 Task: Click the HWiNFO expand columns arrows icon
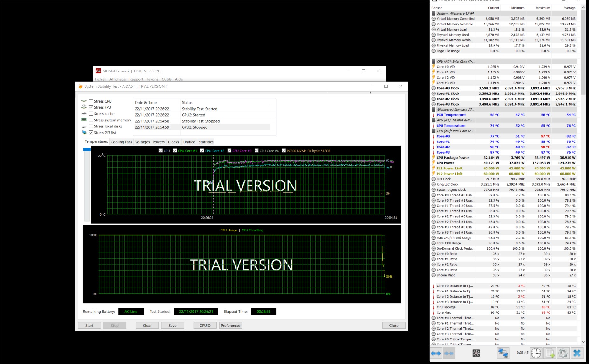tap(436, 353)
